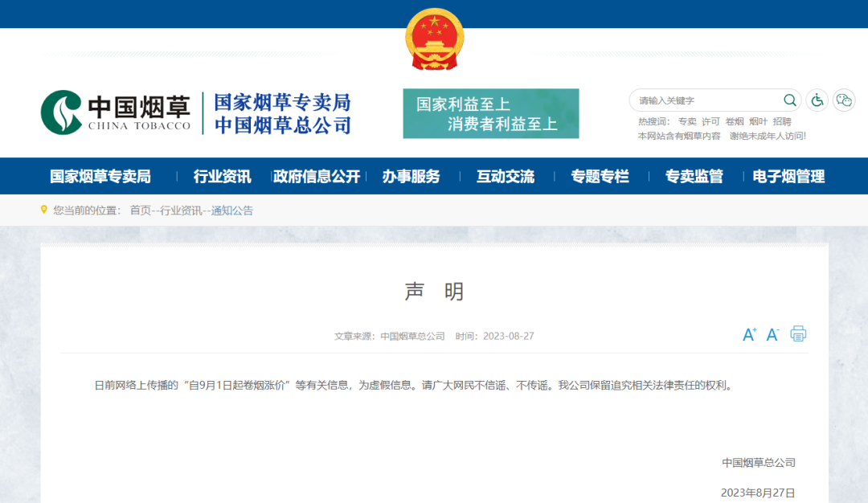Image resolution: width=868 pixels, height=503 pixels.
Task: Open the accessibility (barrier-free) icon
Action: (x=817, y=100)
